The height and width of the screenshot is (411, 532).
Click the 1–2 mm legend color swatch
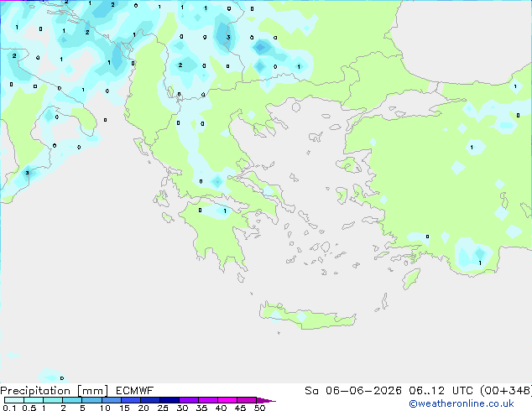(53, 400)
